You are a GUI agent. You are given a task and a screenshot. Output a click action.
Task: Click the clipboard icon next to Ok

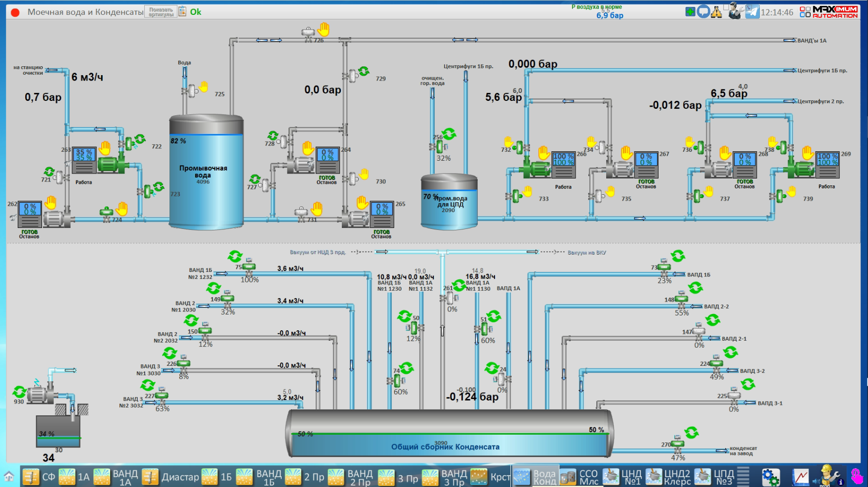click(x=182, y=11)
